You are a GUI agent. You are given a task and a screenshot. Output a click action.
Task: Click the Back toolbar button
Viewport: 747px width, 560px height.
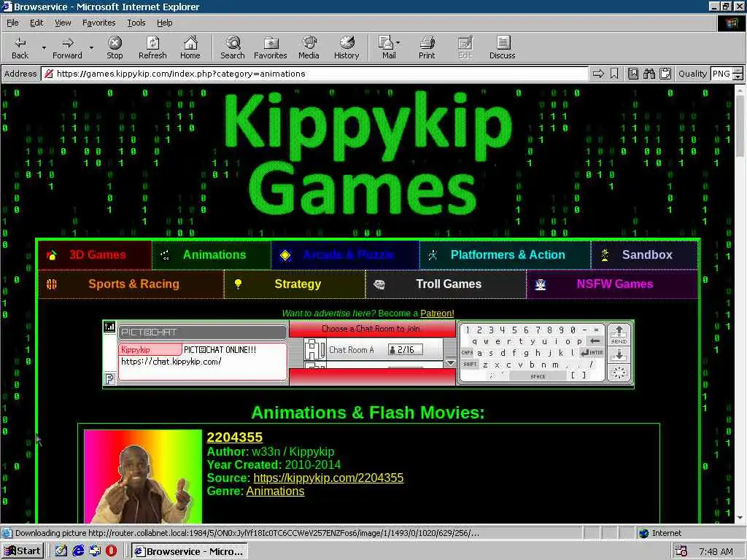(20, 47)
